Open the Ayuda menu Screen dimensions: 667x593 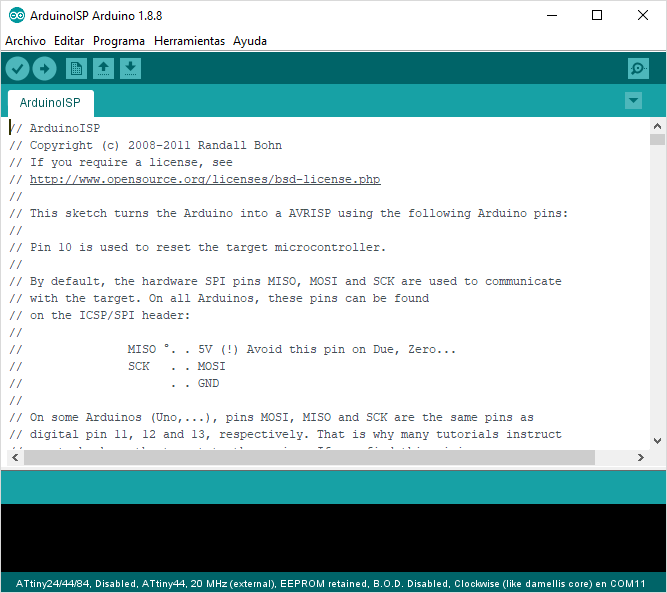click(x=250, y=41)
